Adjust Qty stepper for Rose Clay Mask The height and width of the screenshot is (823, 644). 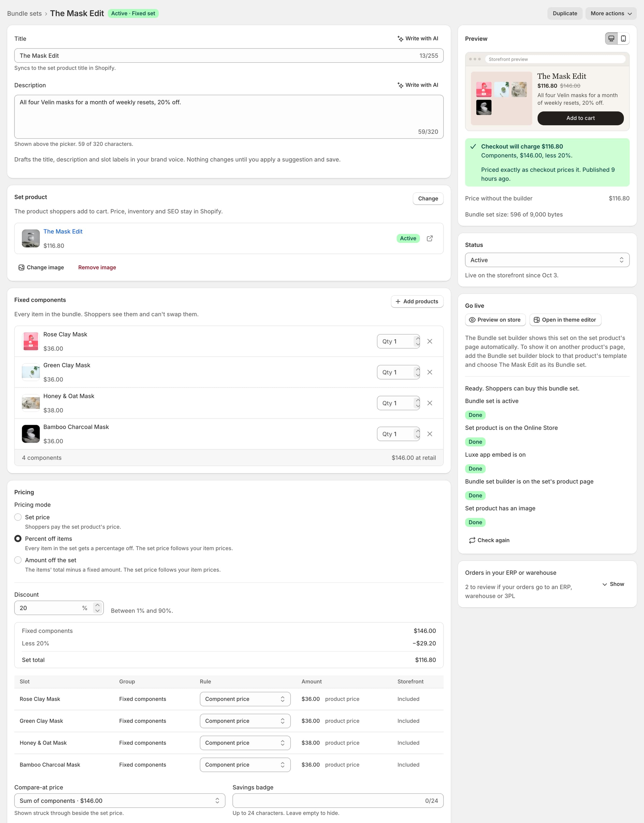coord(417,341)
